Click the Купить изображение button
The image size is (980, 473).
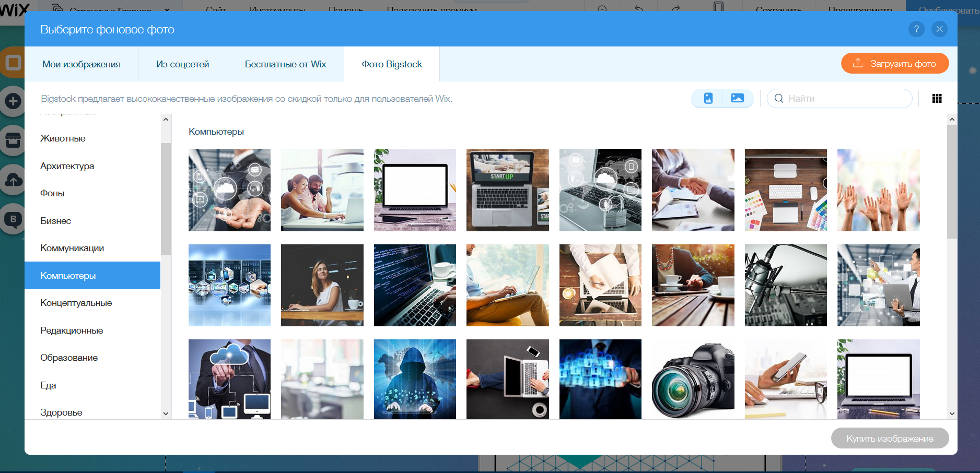coord(890,438)
